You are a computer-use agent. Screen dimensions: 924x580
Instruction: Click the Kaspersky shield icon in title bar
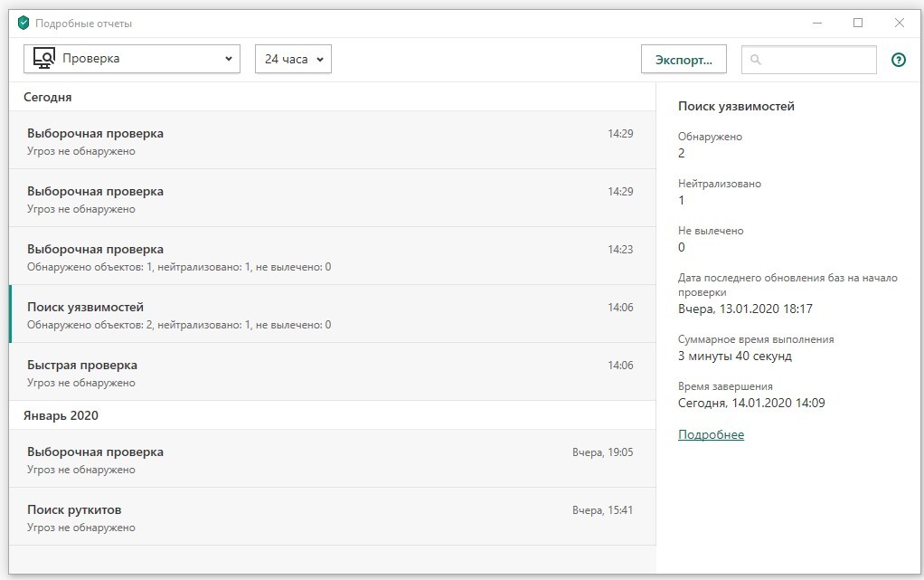point(24,23)
